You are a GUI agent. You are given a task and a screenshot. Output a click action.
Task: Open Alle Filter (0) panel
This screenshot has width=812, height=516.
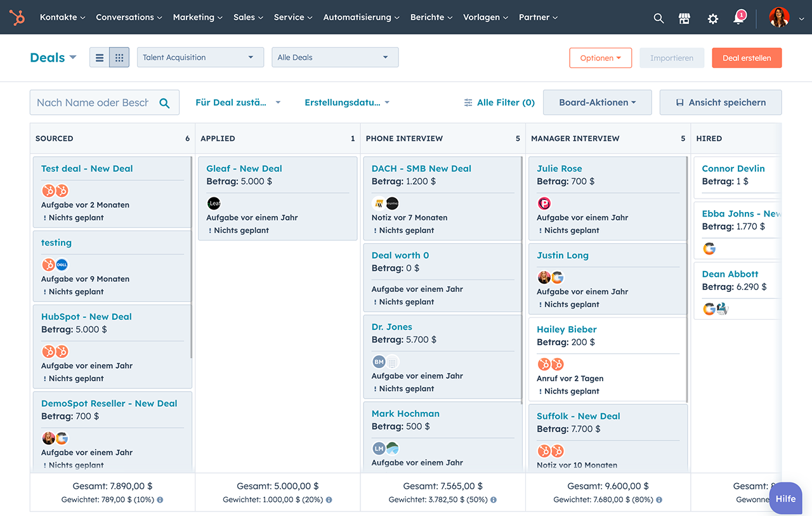[x=499, y=103]
